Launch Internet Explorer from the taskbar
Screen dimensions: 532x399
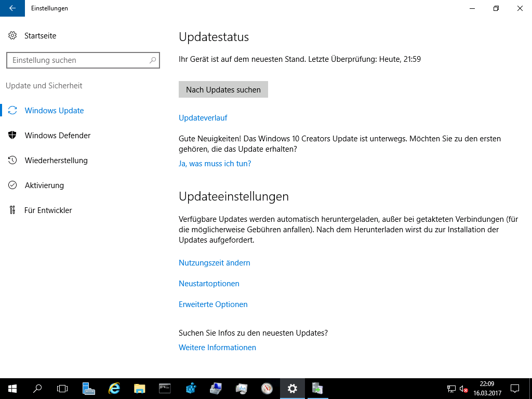(x=114, y=388)
